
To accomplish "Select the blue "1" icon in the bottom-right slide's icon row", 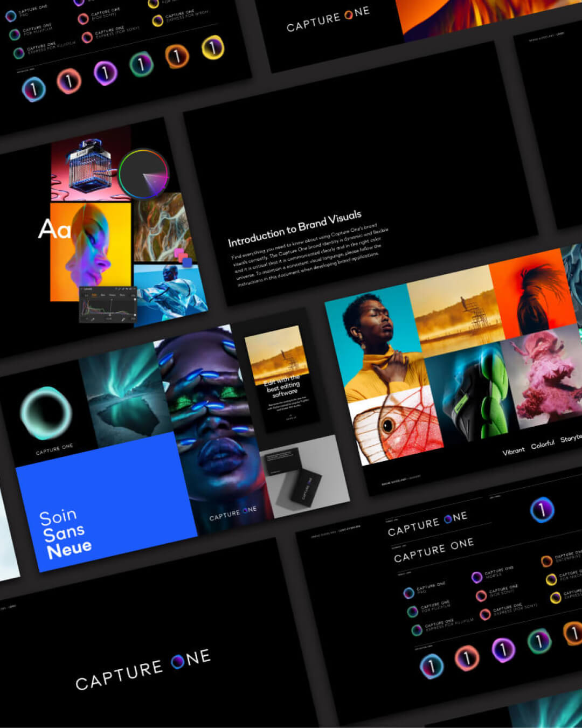I will [x=431, y=666].
